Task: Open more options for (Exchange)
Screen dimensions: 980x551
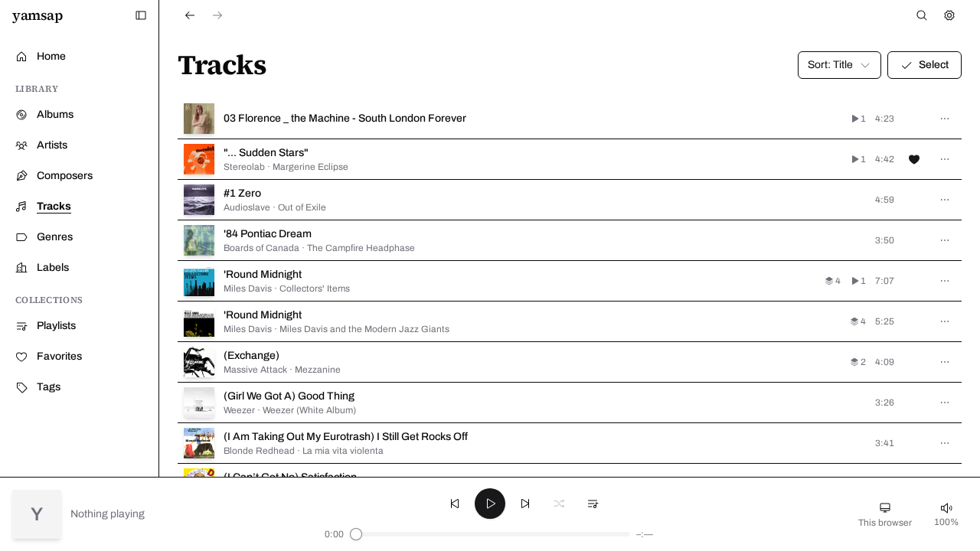Action: (x=945, y=362)
